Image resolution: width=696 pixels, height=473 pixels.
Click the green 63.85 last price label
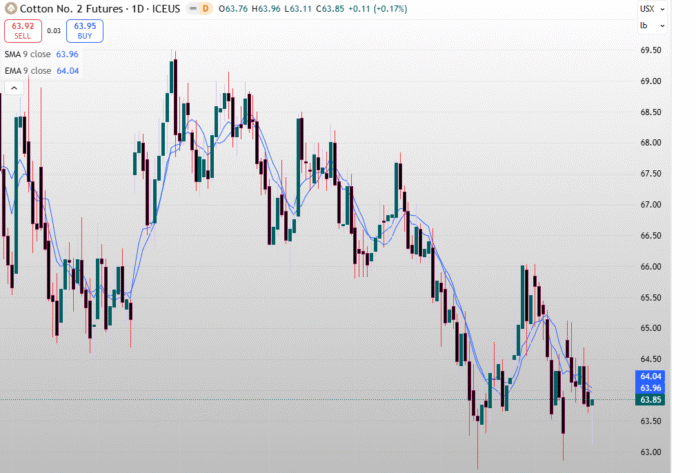pos(649,400)
